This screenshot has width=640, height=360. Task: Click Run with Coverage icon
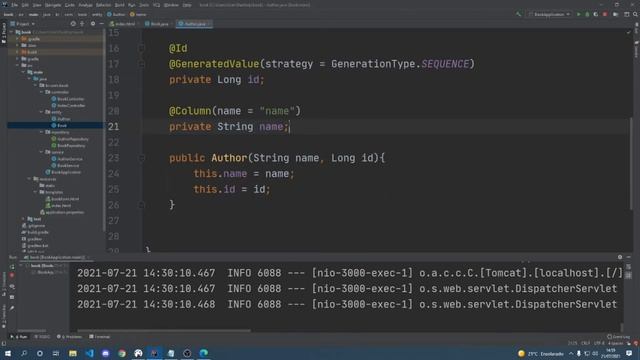596,14
